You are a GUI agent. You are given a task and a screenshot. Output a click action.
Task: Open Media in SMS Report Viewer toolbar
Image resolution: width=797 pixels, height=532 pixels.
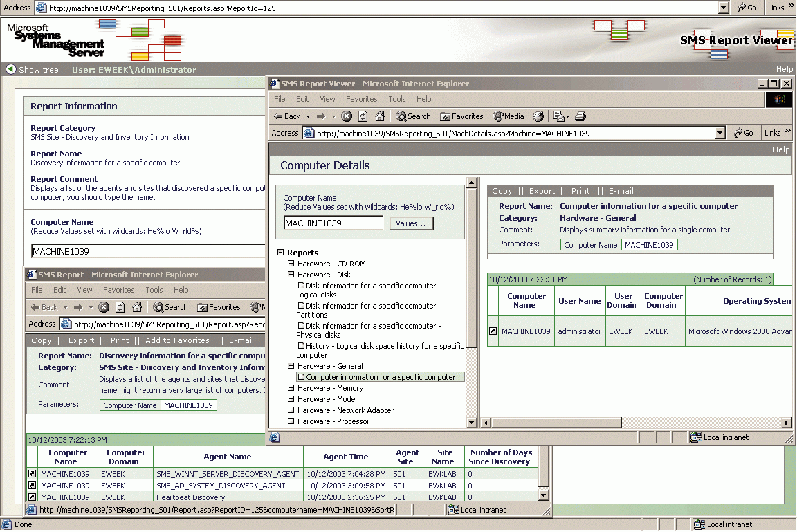[x=509, y=116]
